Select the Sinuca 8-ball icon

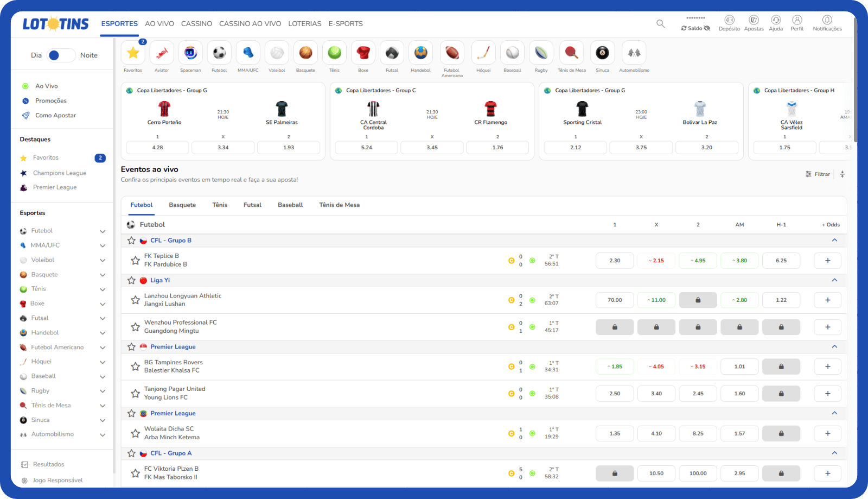pos(602,53)
